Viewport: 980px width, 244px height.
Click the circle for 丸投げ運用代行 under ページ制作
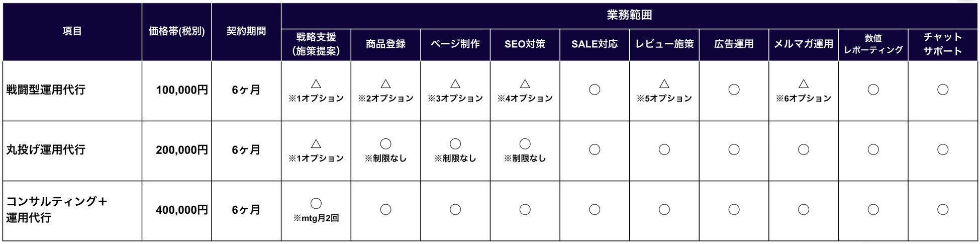pyautogui.click(x=455, y=144)
